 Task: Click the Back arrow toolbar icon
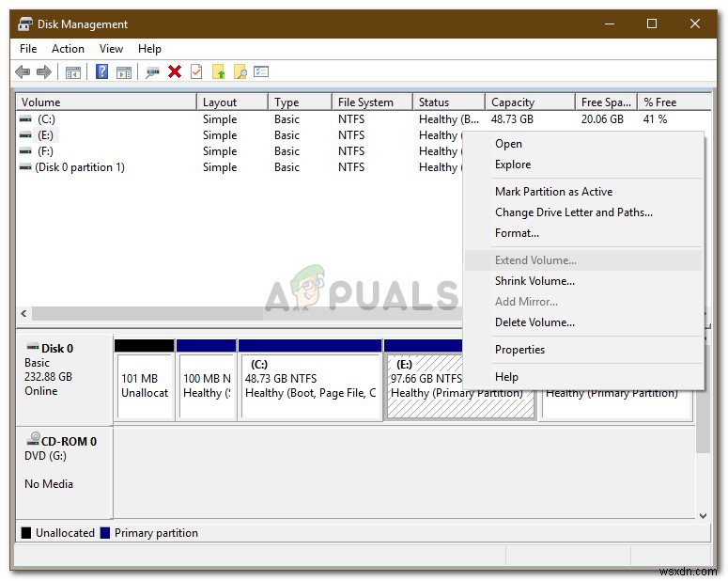coord(23,72)
